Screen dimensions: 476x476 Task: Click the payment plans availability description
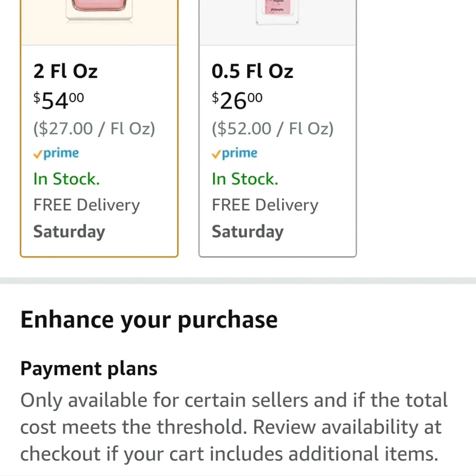click(234, 427)
